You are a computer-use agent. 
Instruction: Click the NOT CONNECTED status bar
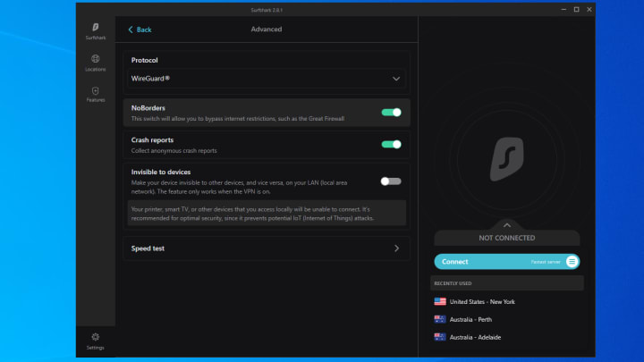[x=507, y=238]
